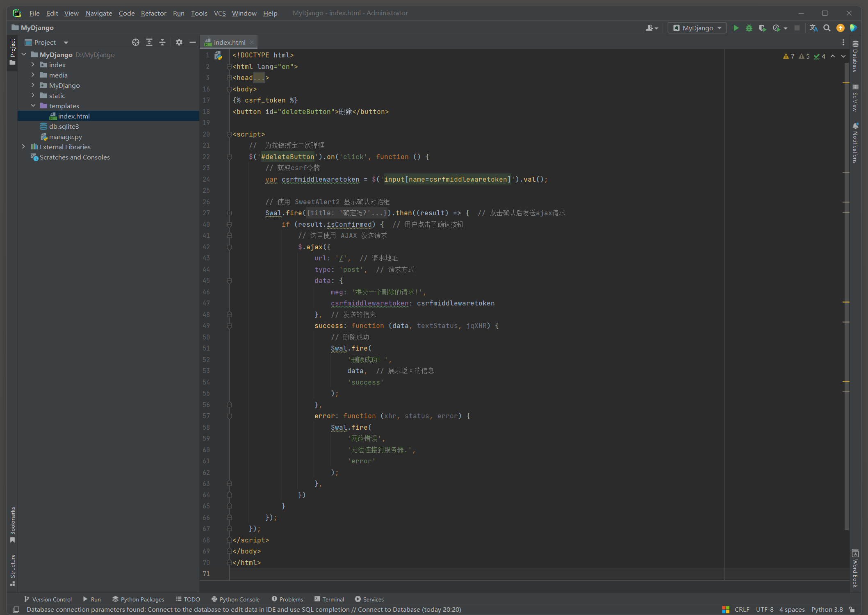
Task: Expand the media folder
Action: click(x=33, y=75)
